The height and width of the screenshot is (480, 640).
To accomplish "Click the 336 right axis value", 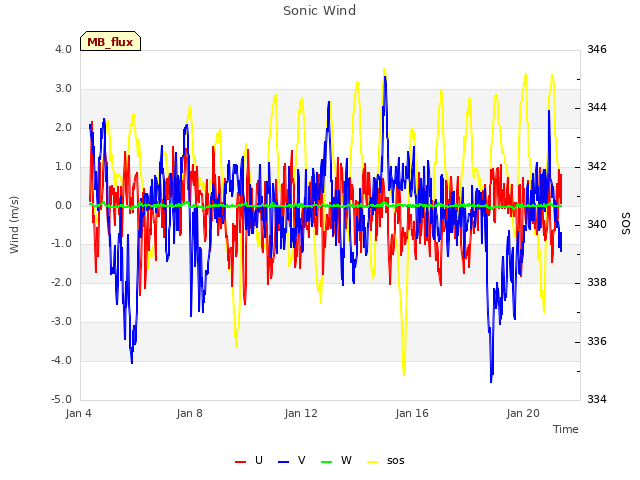I will tap(597, 341).
